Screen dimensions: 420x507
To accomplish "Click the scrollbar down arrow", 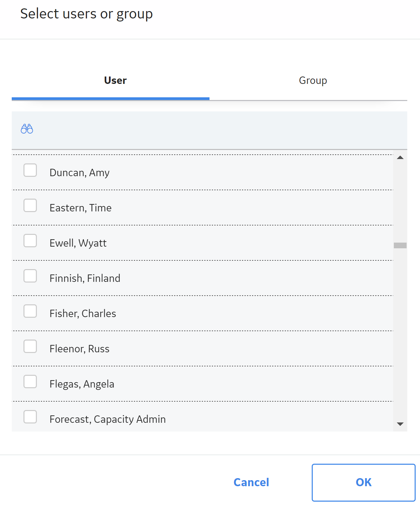I will click(400, 424).
